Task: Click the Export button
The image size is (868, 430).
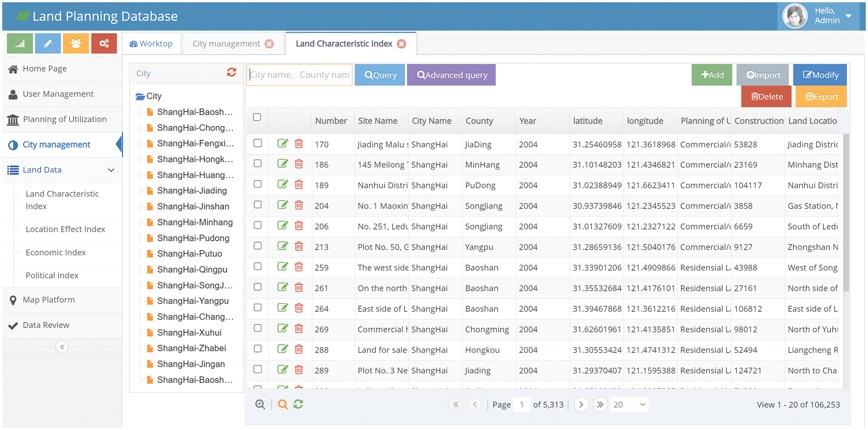Action: coord(821,96)
